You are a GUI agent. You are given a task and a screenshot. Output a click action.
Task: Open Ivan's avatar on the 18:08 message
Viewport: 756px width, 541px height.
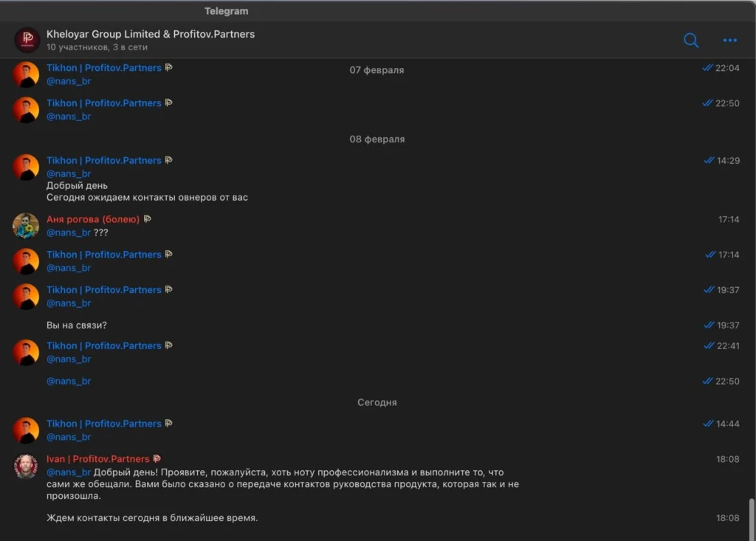[x=26, y=466]
